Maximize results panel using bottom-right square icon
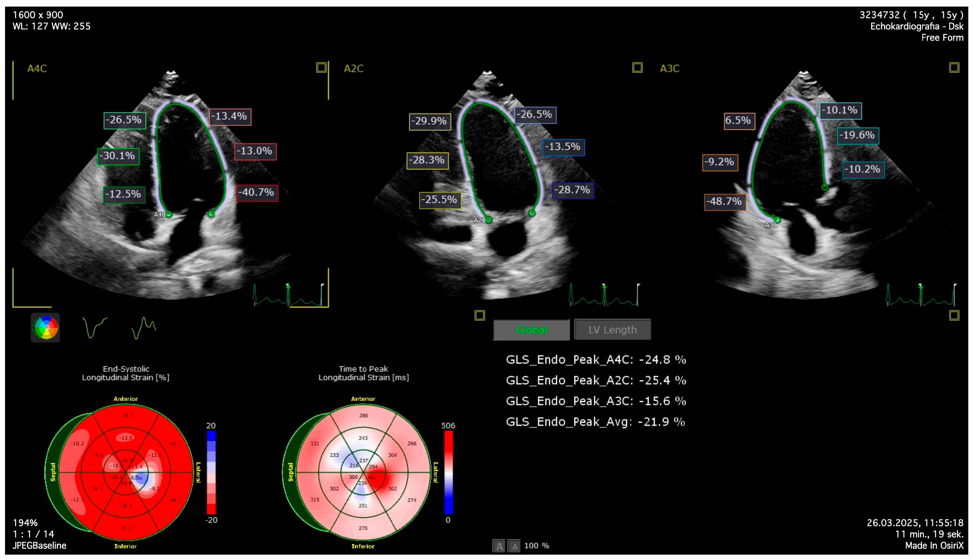This screenshot has height=560, width=973. point(954,315)
